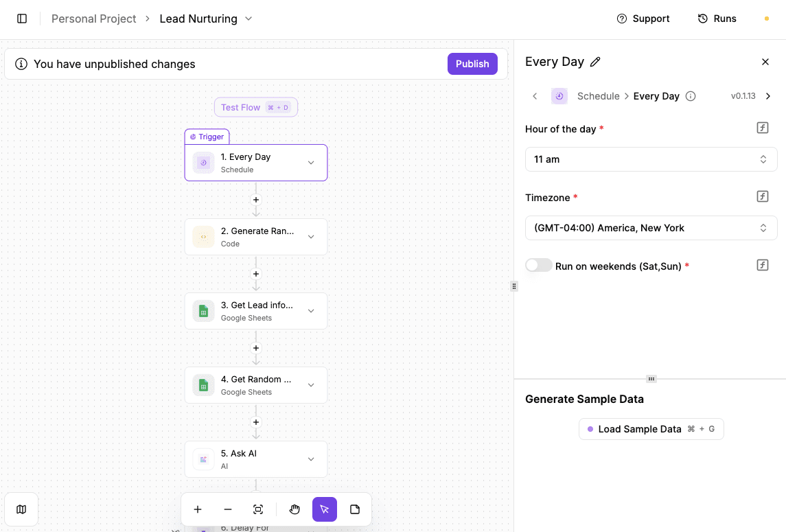Viewport: 786px width, 532px height.
Task: Click the fit-to-view icon
Action: [258, 509]
